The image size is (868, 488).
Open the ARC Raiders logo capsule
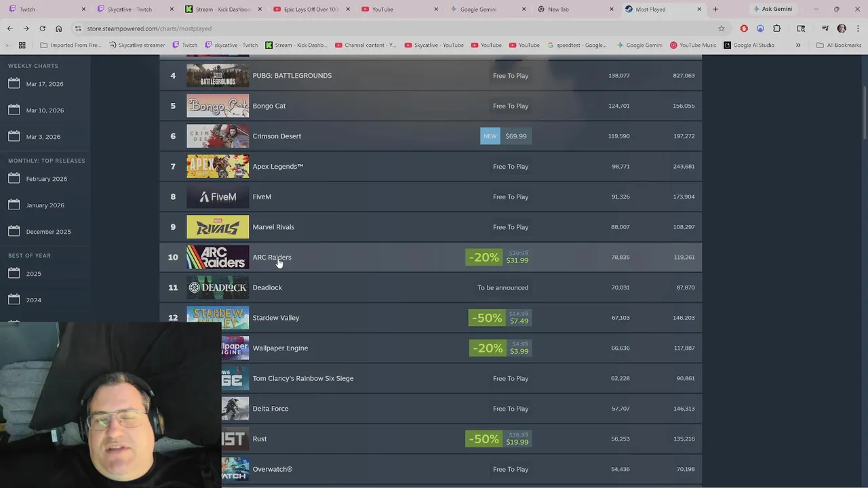click(x=218, y=257)
